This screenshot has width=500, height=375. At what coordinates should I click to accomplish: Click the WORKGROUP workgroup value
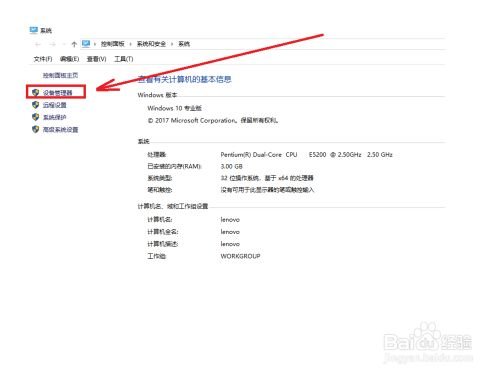240,256
